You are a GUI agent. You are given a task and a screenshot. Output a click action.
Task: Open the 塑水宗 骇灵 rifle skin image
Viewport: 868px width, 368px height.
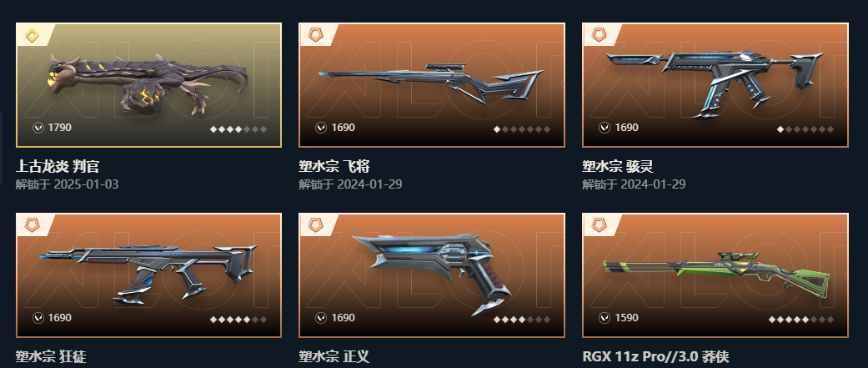pyautogui.click(x=715, y=83)
